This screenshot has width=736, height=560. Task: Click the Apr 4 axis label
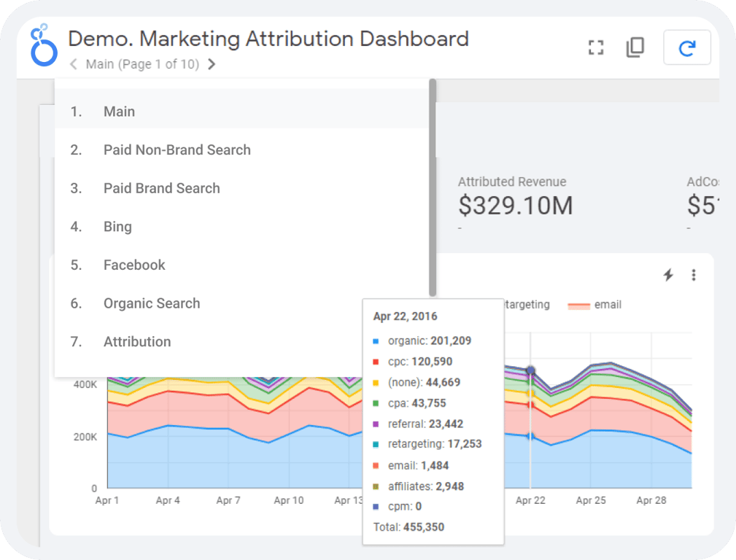click(168, 500)
